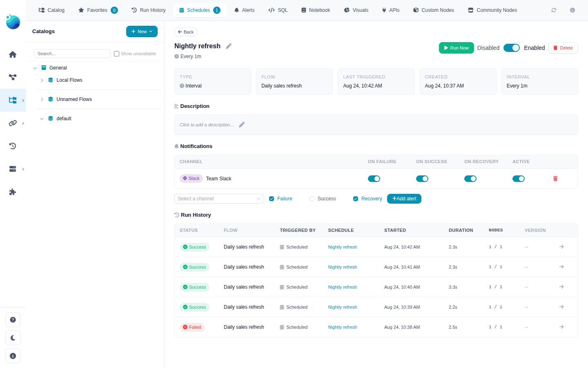Edit the Nightly refresh title pencil icon
The width and height of the screenshot is (588, 368).
[229, 46]
